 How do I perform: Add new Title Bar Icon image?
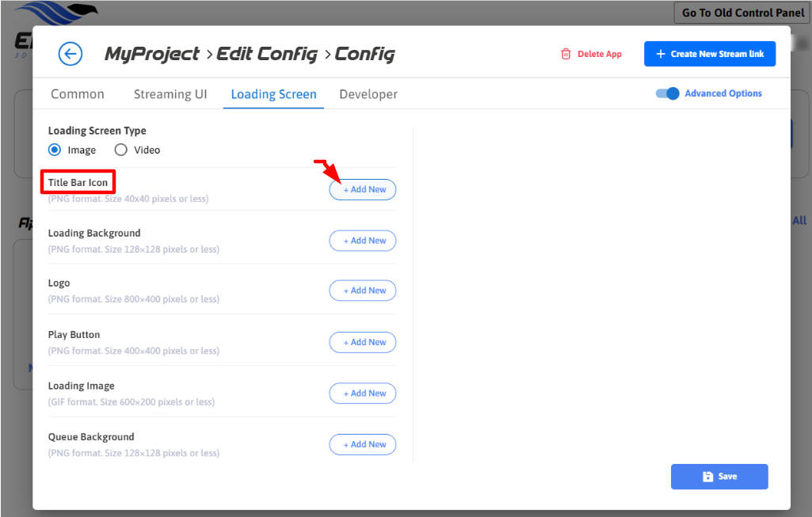363,190
